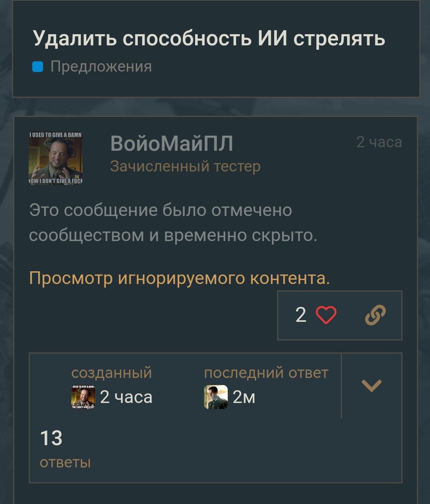The image size is (430, 504).
Task: Click the созданный label
Action: 111,373
